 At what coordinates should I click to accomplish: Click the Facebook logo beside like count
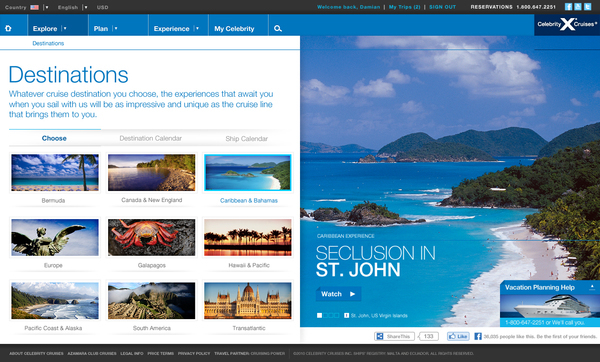tap(478, 336)
